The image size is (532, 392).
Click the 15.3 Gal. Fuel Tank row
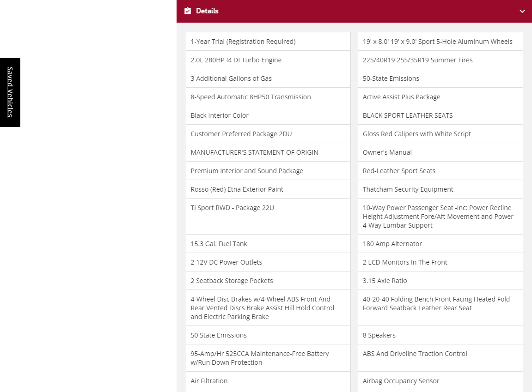219,244
